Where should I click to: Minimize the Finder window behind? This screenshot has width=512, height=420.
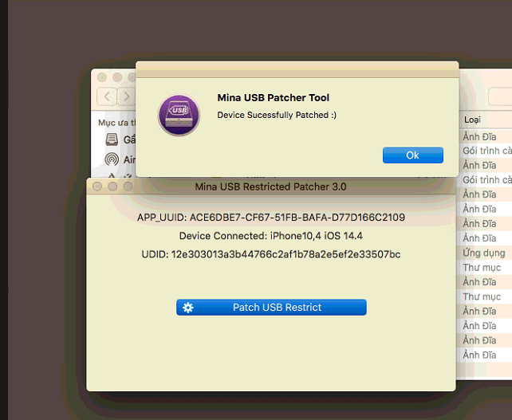pyautogui.click(x=117, y=77)
